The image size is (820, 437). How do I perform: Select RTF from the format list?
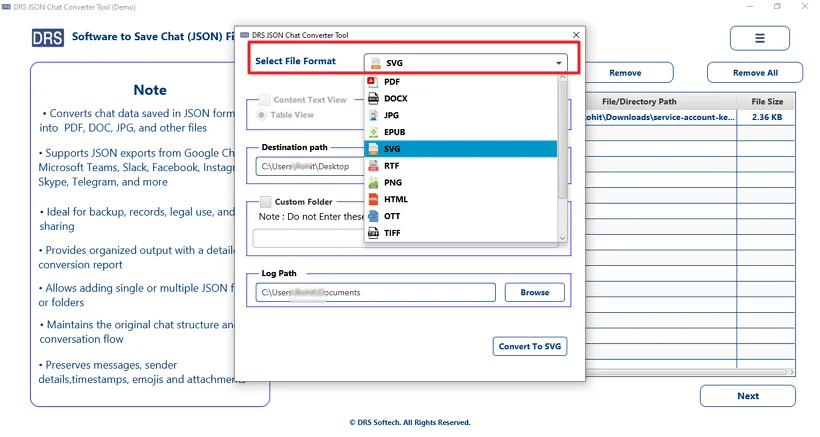pyautogui.click(x=460, y=166)
